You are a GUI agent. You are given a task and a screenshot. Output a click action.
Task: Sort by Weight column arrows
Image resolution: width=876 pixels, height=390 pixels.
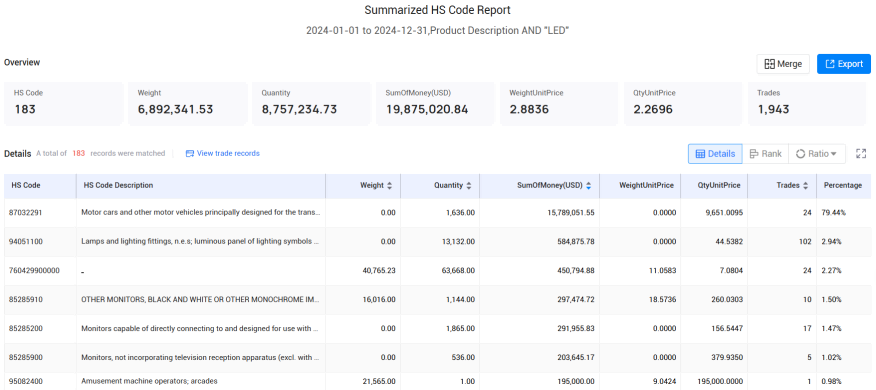pyautogui.click(x=389, y=186)
